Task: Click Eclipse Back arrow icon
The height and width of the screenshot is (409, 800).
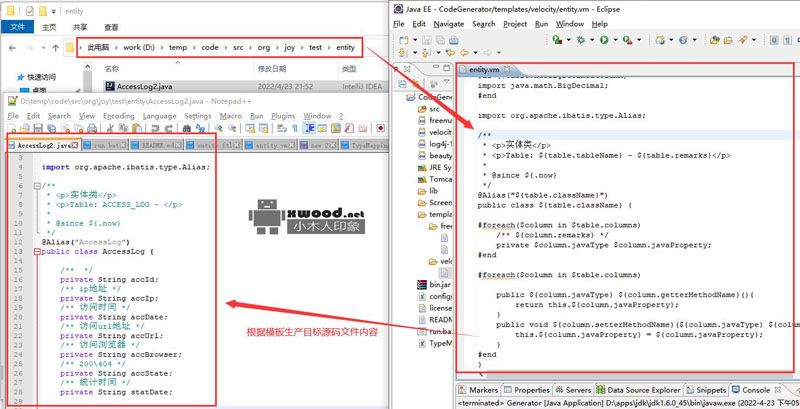Action: click(464, 53)
